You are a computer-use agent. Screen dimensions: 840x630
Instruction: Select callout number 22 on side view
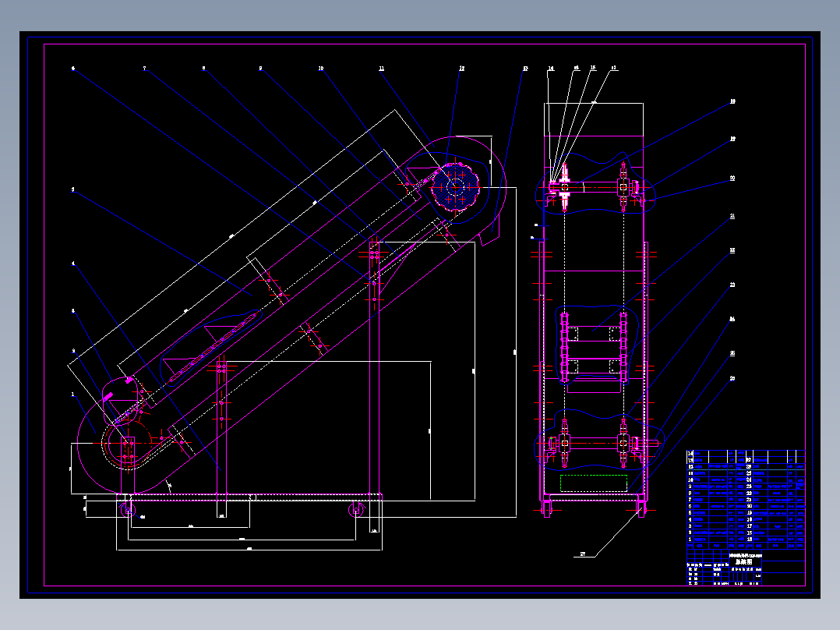[732, 250]
